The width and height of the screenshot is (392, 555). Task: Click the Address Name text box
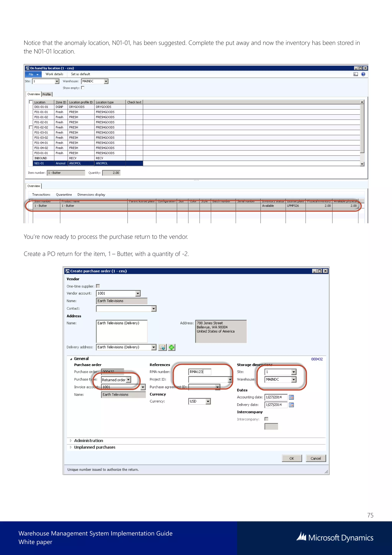[x=122, y=331]
